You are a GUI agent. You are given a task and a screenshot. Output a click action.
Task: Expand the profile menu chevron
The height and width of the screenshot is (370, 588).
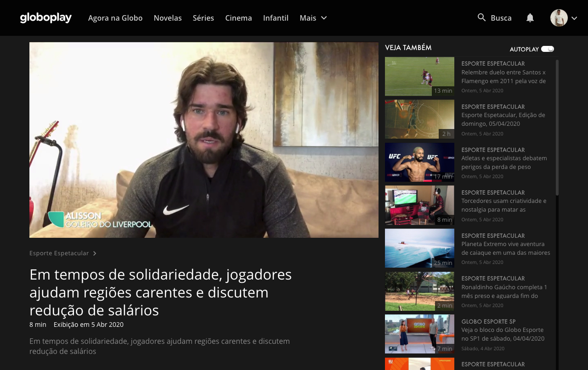pos(574,18)
